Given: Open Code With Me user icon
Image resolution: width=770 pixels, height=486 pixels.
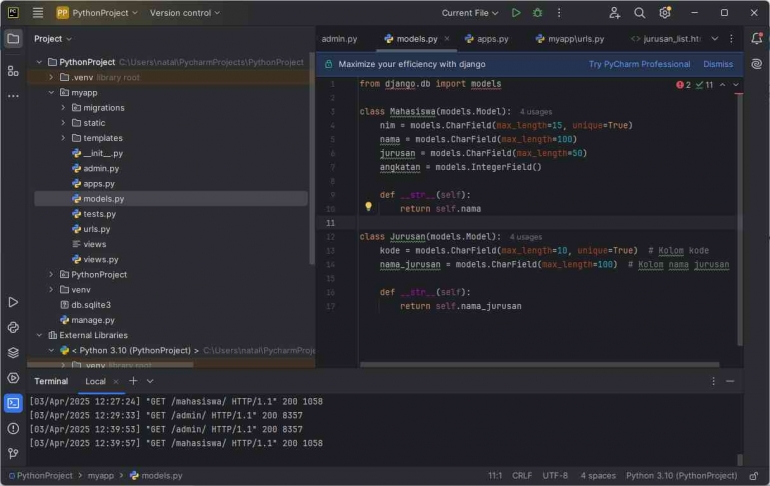Looking at the screenshot, I should 614,13.
